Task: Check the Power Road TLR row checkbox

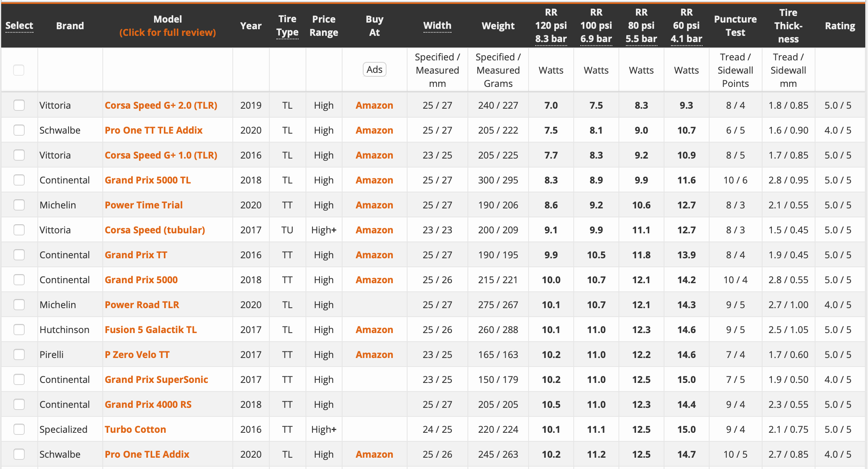Action: point(19,305)
